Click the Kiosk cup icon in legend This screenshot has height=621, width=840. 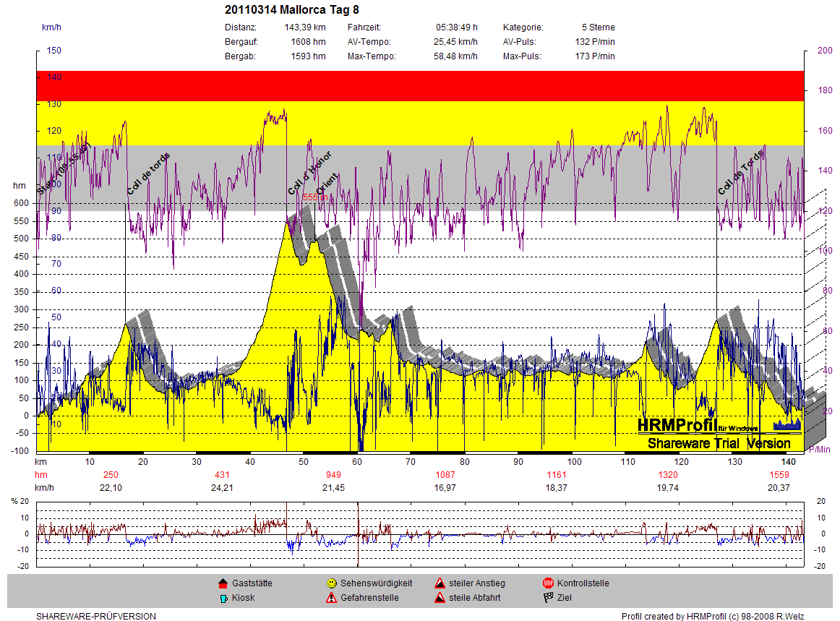pos(223,598)
